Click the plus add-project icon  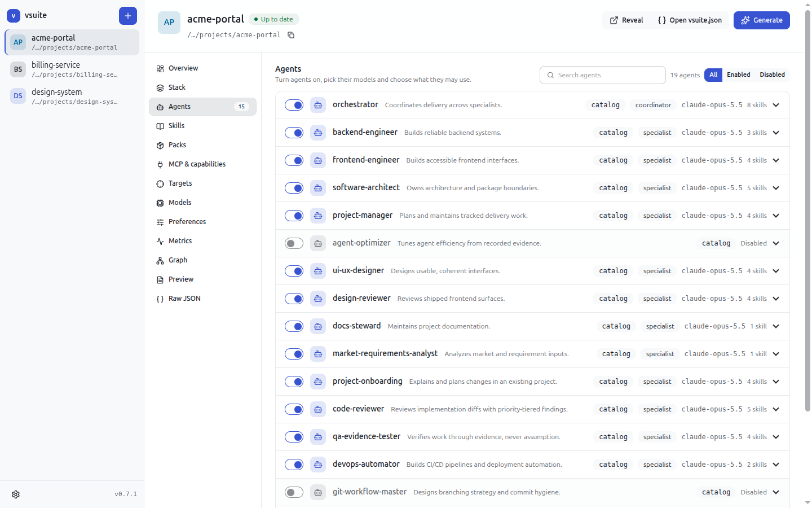point(128,16)
